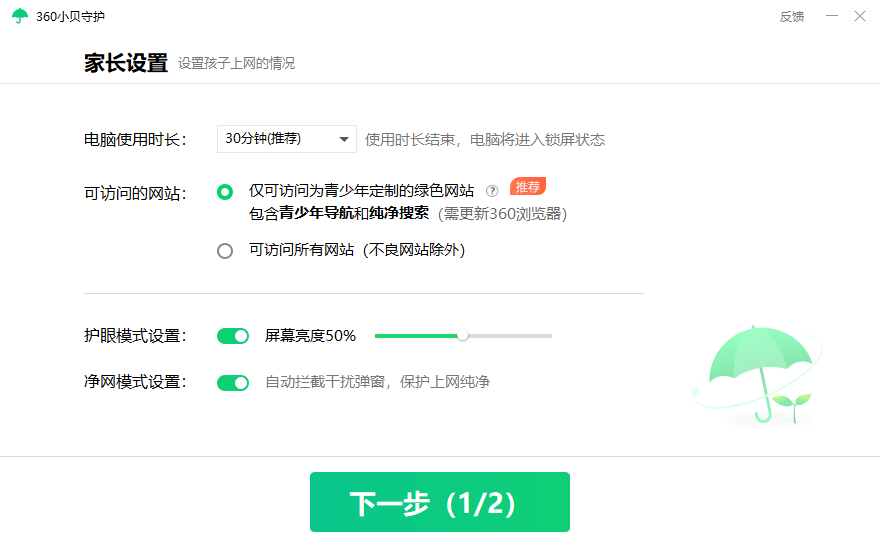The image size is (880, 540).
Task: Click the 屏幕亮度 slider handle
Action: [x=462, y=336]
